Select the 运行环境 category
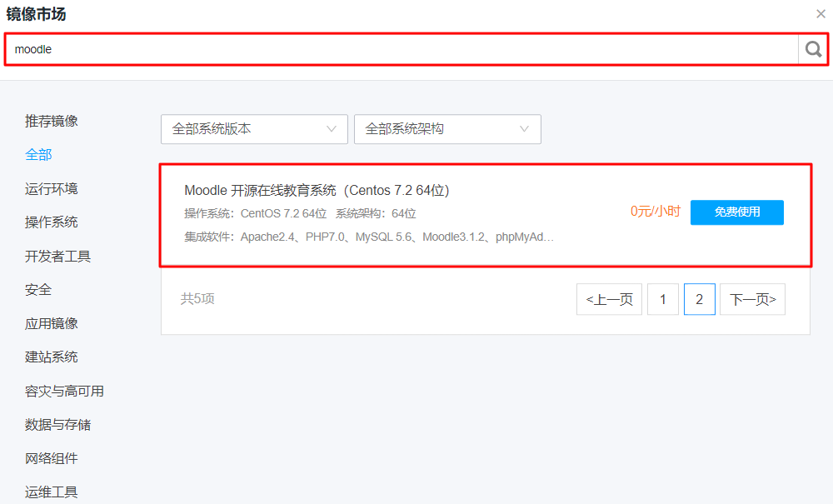 [51, 188]
